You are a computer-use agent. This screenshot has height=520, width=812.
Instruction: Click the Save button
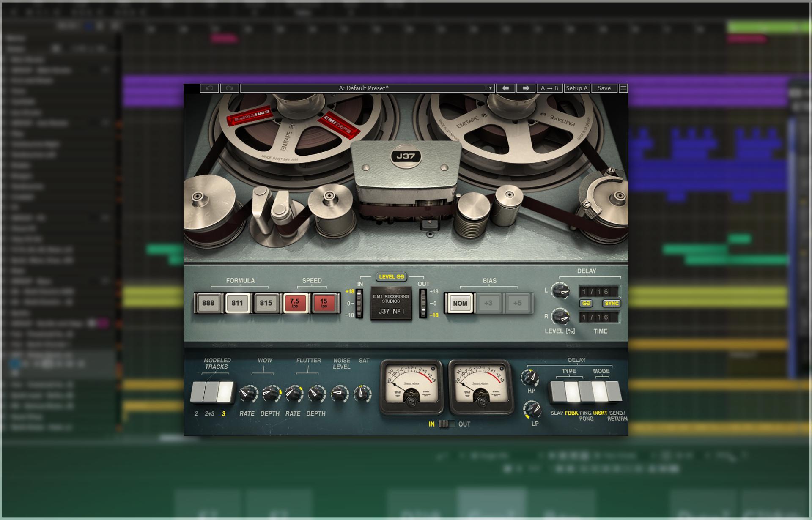(604, 88)
